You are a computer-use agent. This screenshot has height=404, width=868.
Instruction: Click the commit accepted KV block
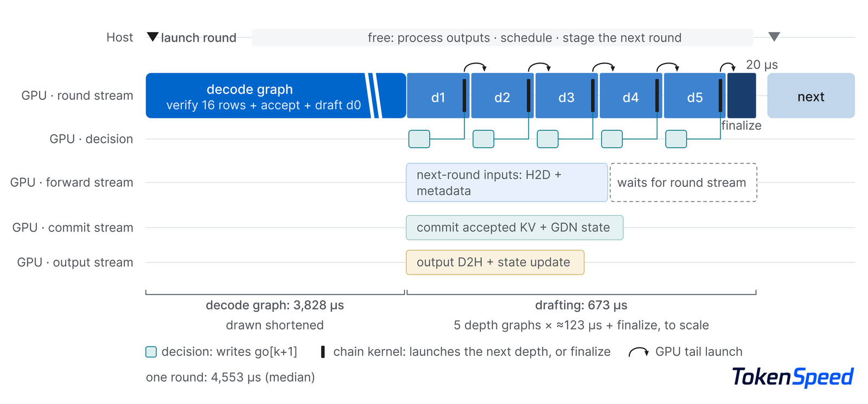pyautogui.click(x=515, y=228)
